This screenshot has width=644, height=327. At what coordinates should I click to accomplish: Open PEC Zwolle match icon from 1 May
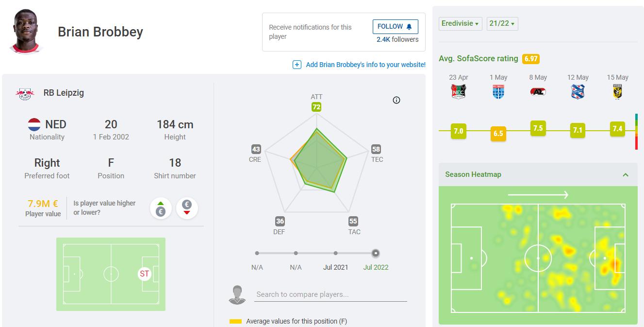tap(499, 91)
